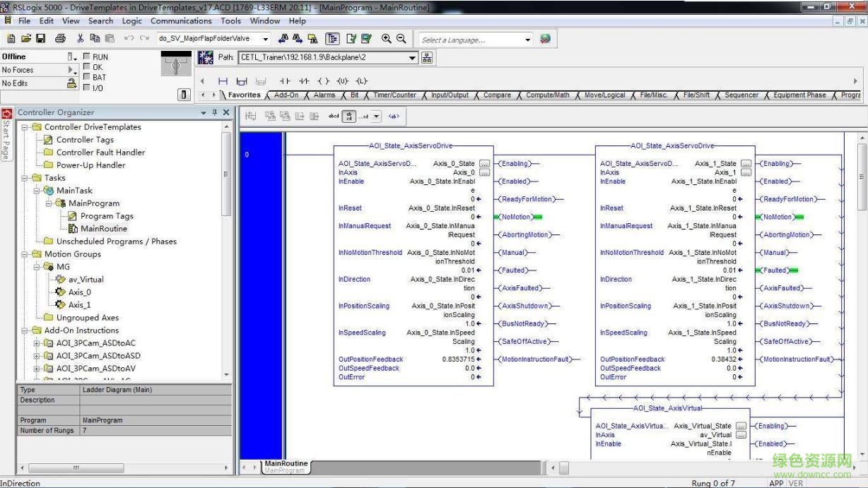Toggle the RUN status checkbox
The height and width of the screenshot is (488, 868).
(x=87, y=56)
